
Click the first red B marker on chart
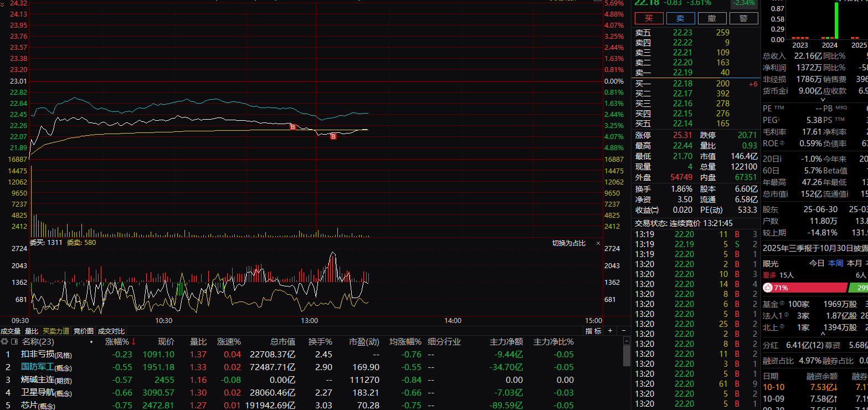[293, 127]
